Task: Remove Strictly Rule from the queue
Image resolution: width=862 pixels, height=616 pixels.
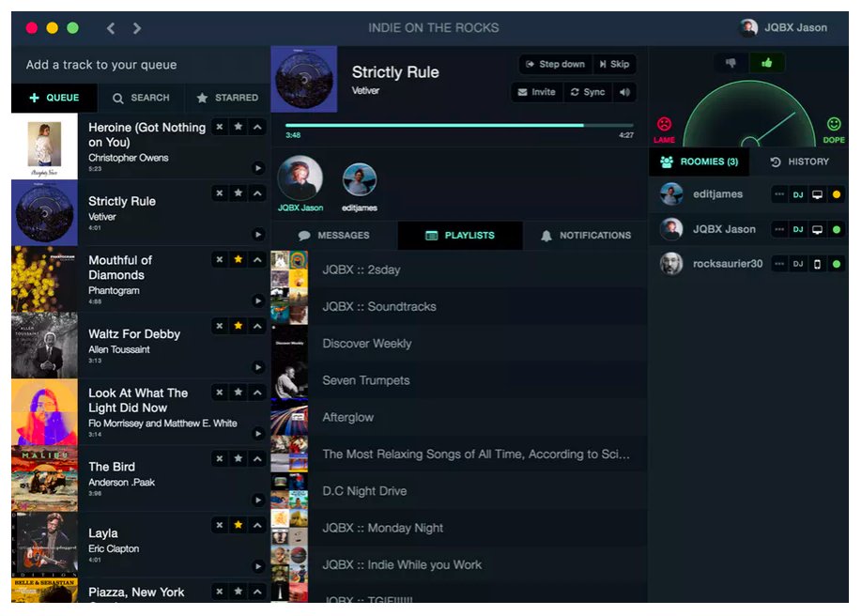Action: point(220,193)
